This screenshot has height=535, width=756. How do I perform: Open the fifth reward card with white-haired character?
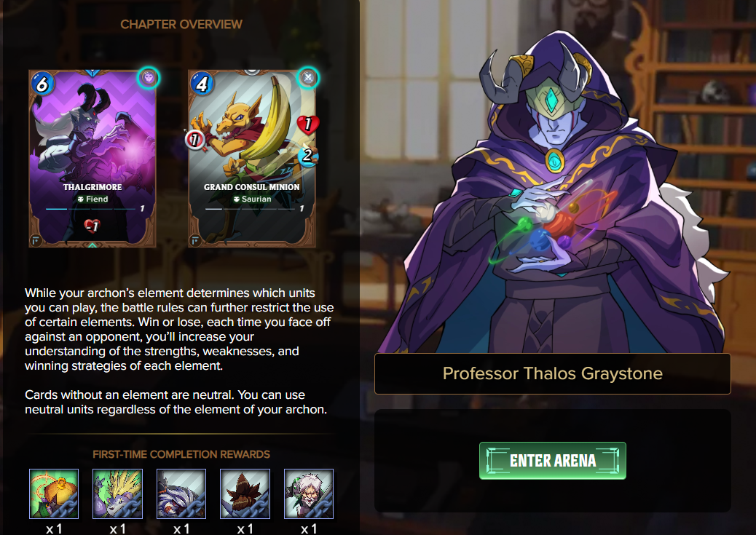click(309, 494)
